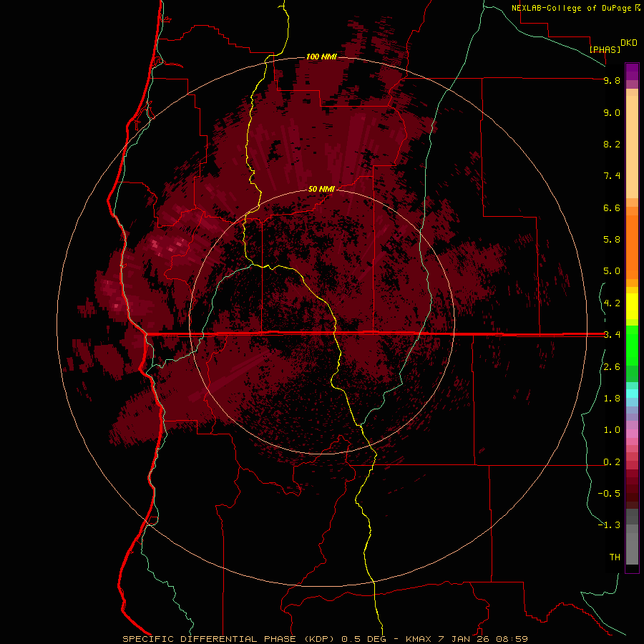
Task: Click the 3.4 colorbar scale value
Action: tap(612, 334)
